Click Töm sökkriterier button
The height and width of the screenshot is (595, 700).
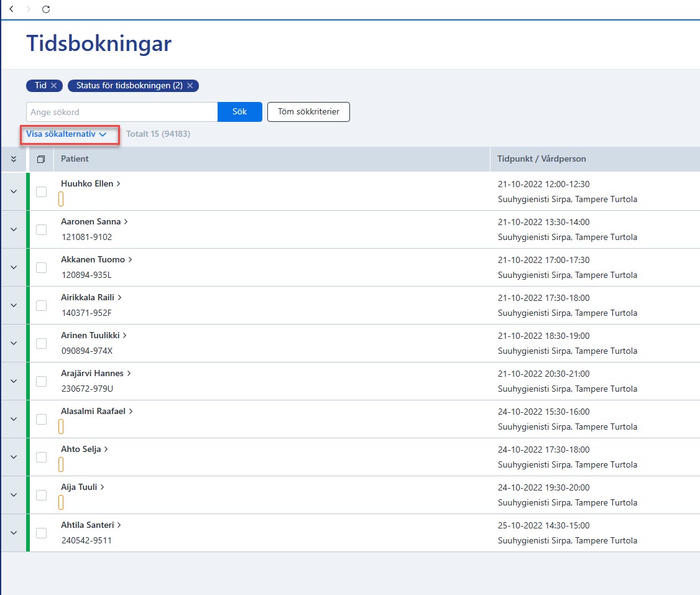pyautogui.click(x=308, y=111)
